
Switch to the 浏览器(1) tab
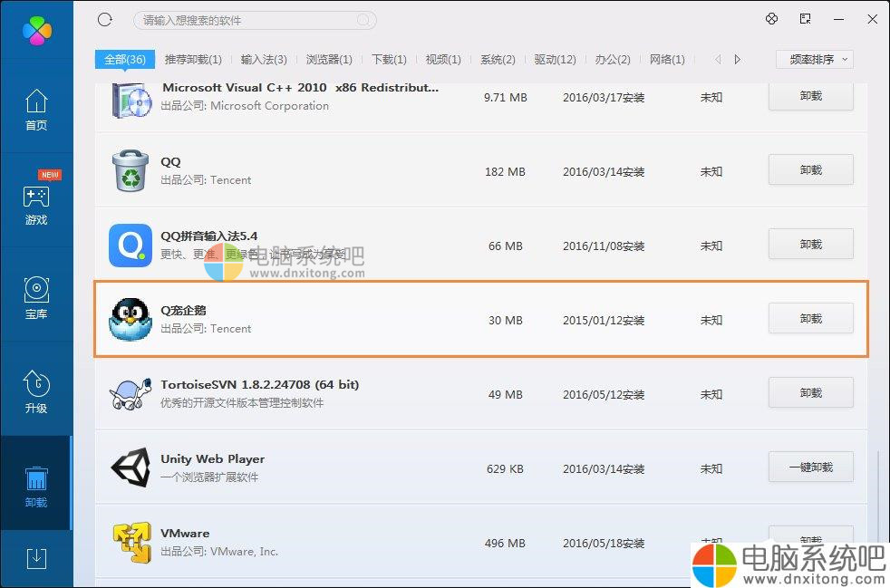pos(329,60)
